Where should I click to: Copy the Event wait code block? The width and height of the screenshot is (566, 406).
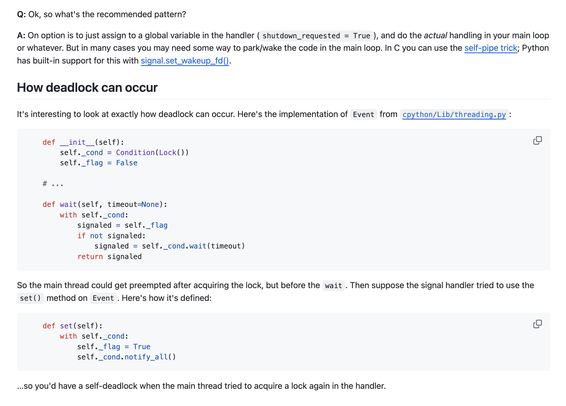tap(537, 140)
